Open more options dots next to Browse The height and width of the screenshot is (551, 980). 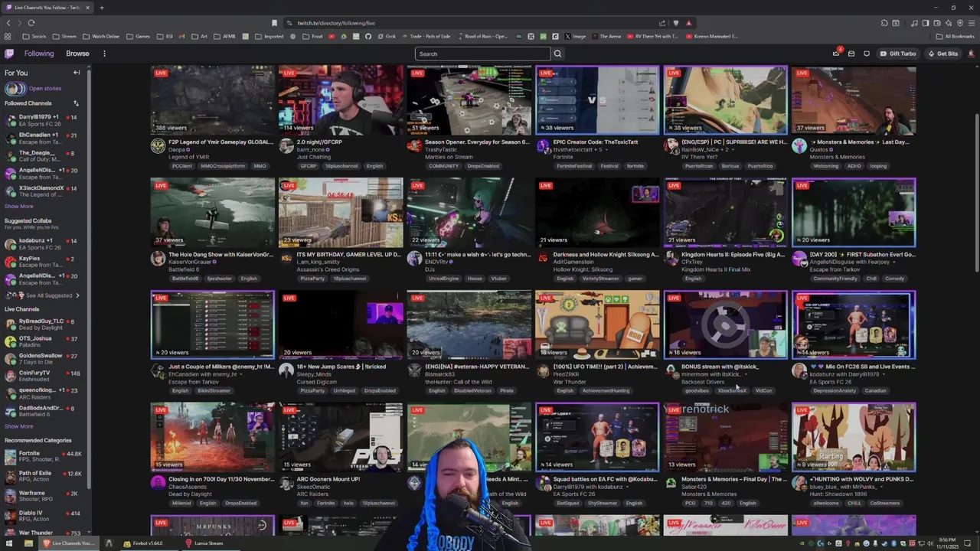click(104, 54)
